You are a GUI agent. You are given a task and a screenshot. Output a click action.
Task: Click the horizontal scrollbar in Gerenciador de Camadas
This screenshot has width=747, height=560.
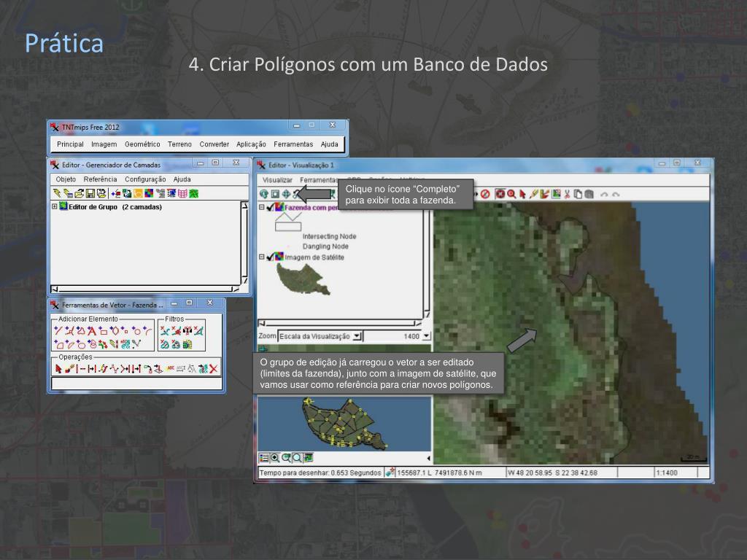pos(145,289)
